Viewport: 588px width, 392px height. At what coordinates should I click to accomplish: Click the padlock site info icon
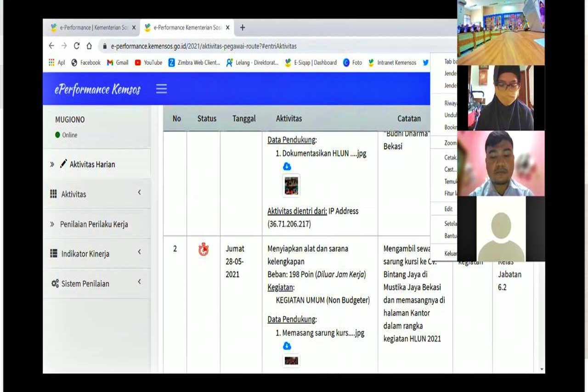pos(105,46)
